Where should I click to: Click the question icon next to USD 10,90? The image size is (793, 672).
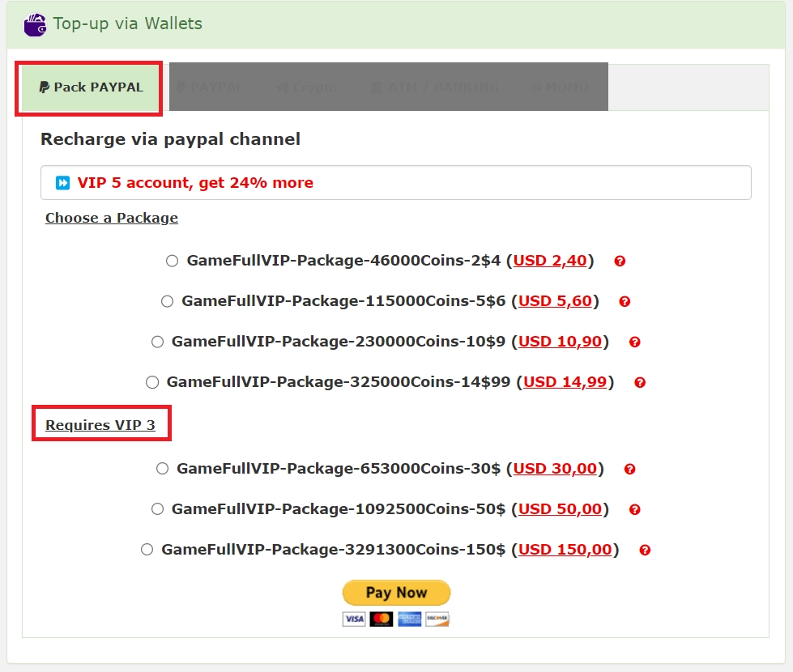[635, 342]
